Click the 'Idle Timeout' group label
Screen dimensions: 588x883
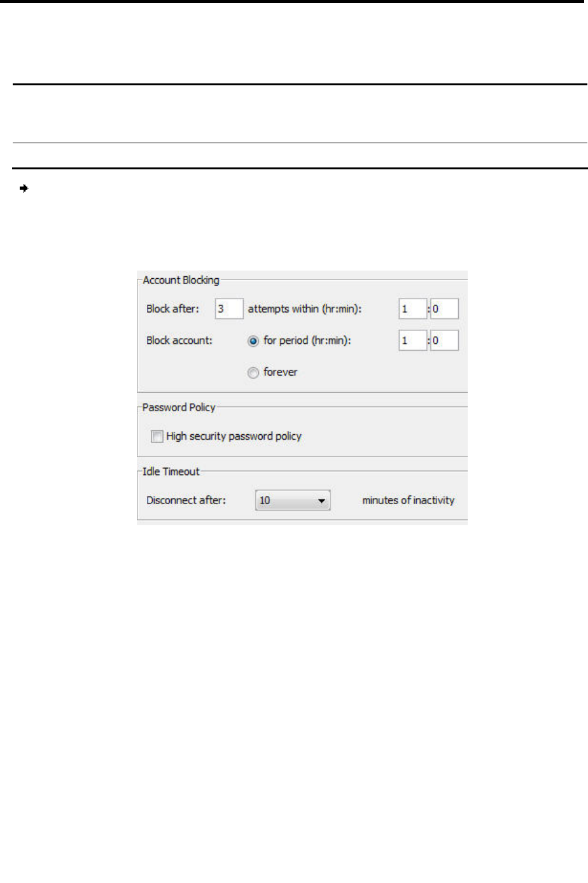tap(171, 472)
